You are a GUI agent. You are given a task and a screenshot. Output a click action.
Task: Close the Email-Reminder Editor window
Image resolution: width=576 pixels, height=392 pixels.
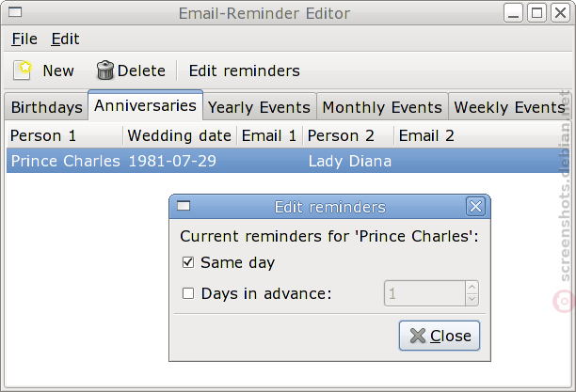[558, 13]
